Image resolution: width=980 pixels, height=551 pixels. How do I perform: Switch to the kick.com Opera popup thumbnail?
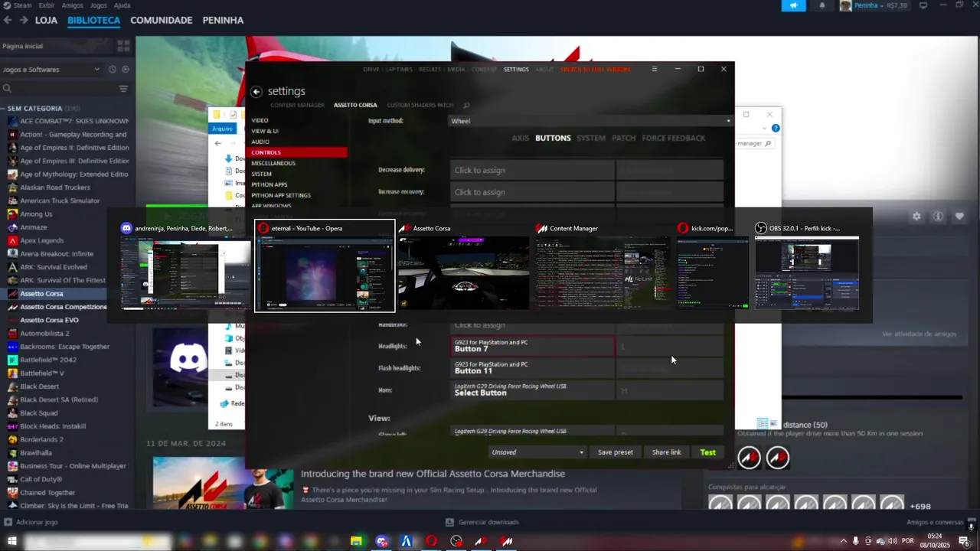pos(713,266)
